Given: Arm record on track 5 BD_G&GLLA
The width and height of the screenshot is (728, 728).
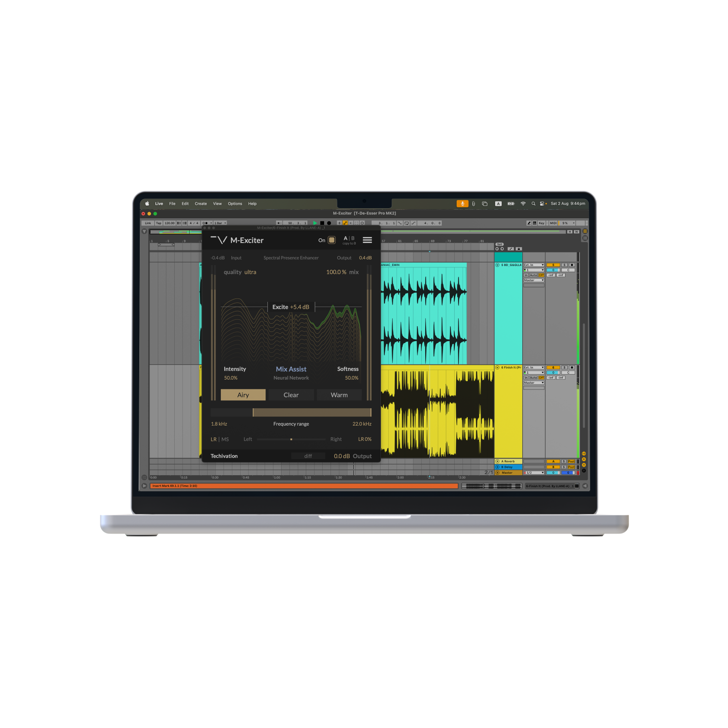Looking at the screenshot, I should (x=572, y=265).
